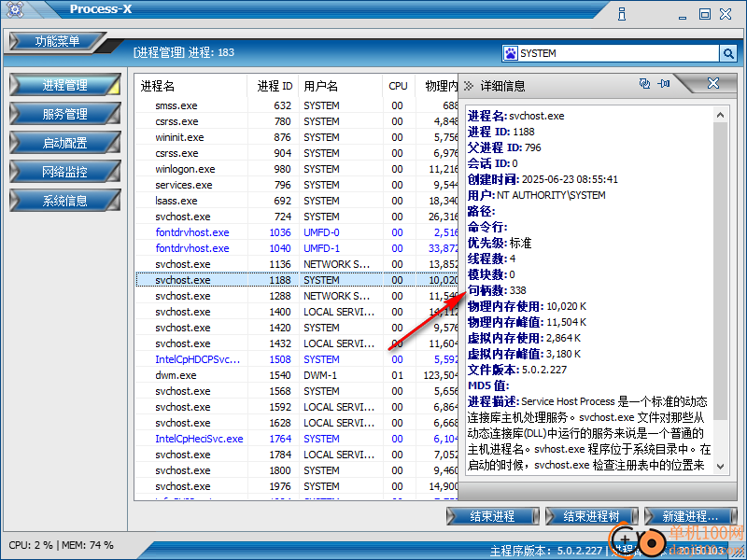Open the info icon in title bar
The image size is (747, 560).
(622, 14)
